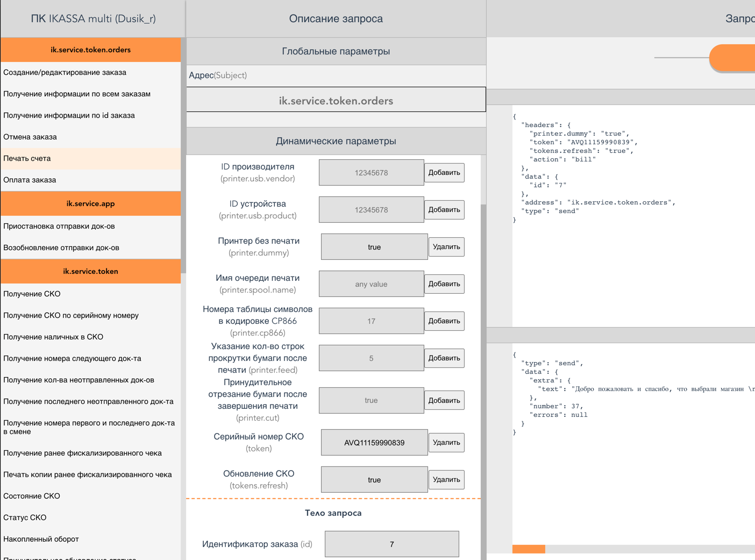755x560 pixels.
Task: Collapse the ik.service.token.orders section header
Action: point(90,50)
